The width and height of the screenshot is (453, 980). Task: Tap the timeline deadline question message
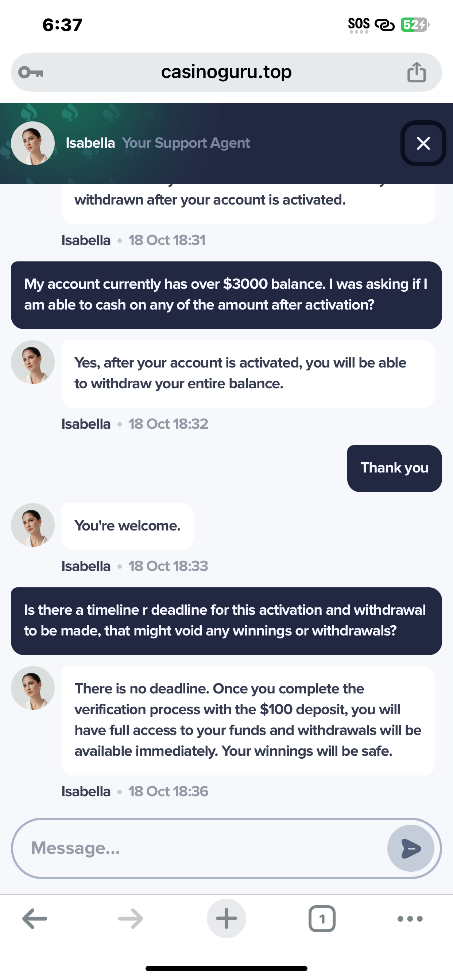pyautogui.click(x=226, y=621)
